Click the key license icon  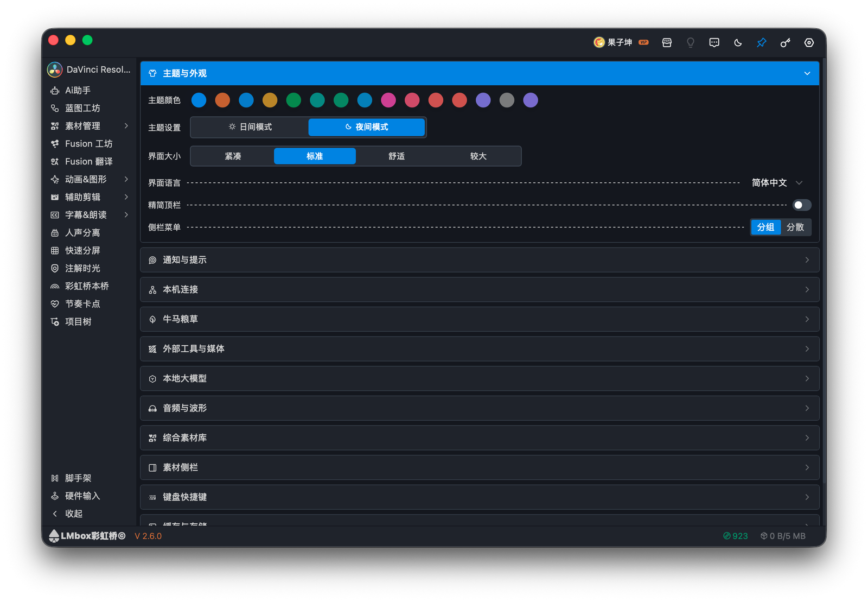point(785,42)
